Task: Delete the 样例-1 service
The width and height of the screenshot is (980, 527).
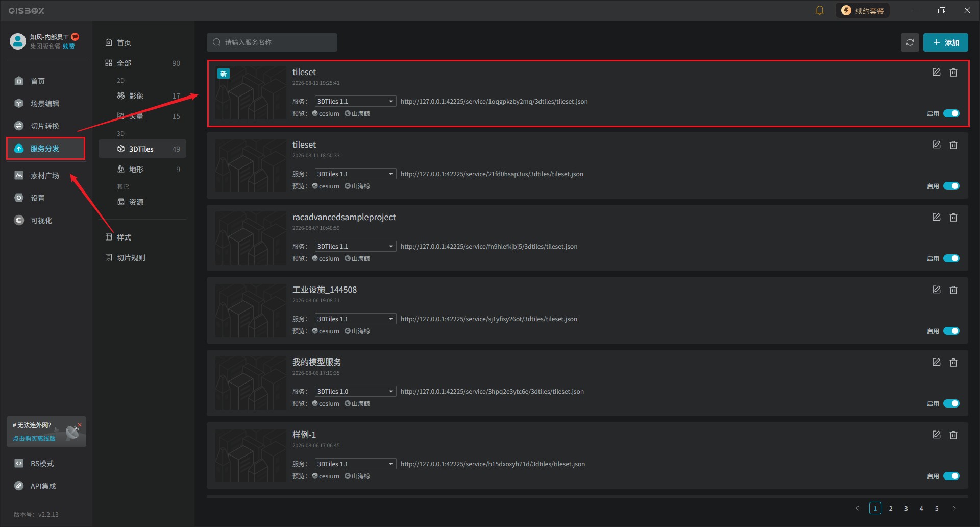Action: (x=953, y=435)
